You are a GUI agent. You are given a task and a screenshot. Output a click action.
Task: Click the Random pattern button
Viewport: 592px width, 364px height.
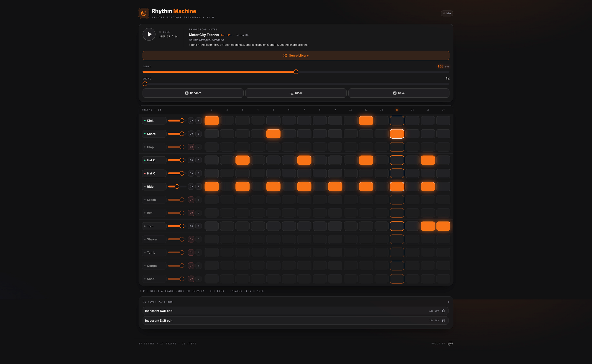(193, 93)
